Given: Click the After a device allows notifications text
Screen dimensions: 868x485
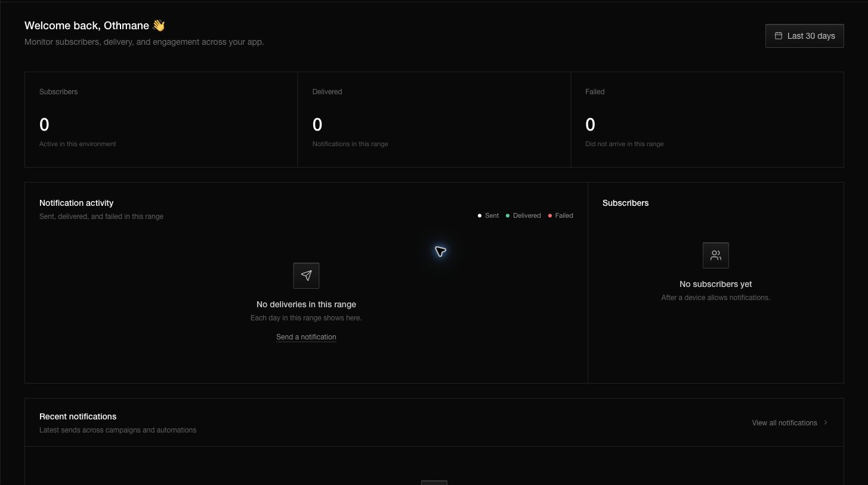Looking at the screenshot, I should pyautogui.click(x=716, y=298).
